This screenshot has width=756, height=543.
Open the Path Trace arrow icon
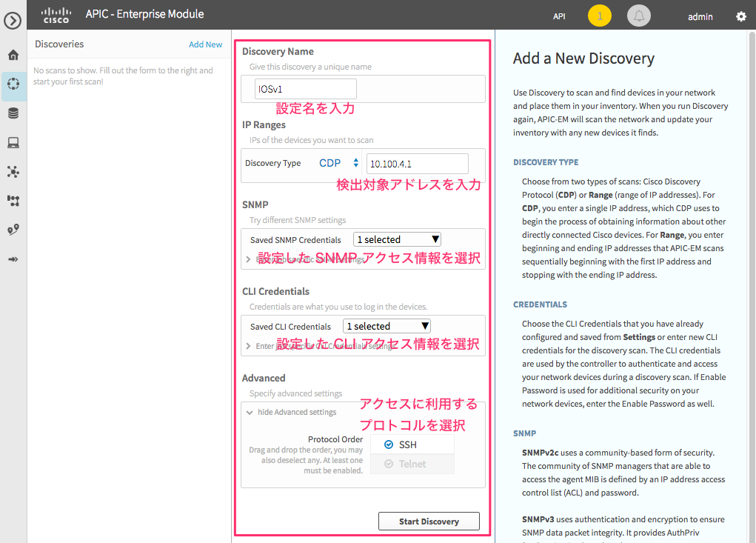click(13, 259)
